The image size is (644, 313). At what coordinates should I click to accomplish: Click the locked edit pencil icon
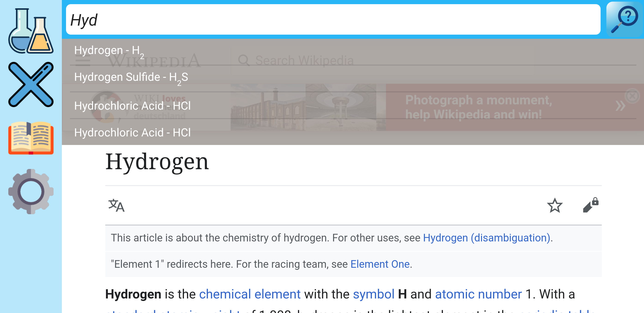pos(590,205)
